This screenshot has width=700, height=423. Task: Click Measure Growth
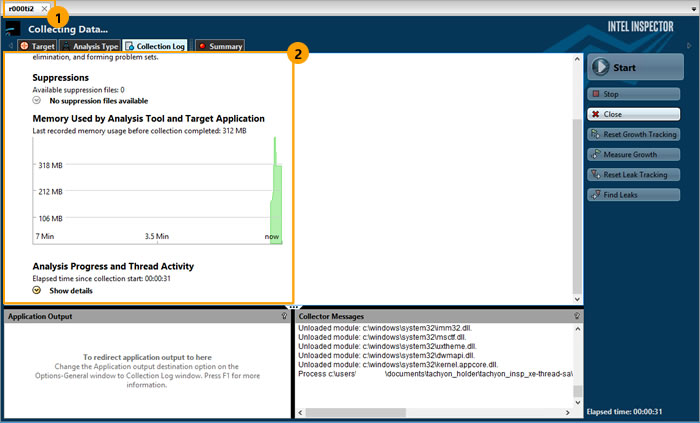point(634,154)
